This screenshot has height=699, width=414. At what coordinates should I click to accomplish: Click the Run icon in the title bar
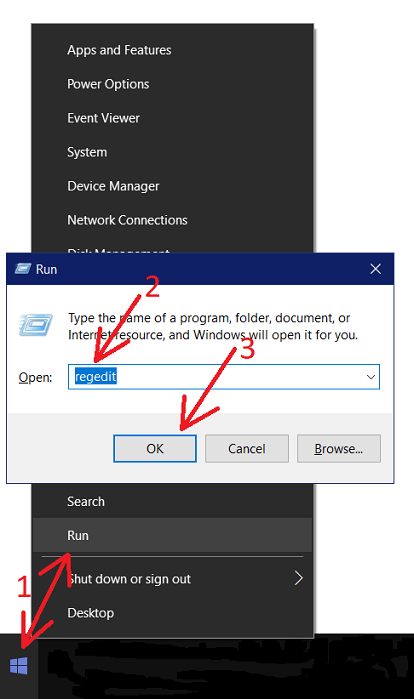click(x=23, y=269)
